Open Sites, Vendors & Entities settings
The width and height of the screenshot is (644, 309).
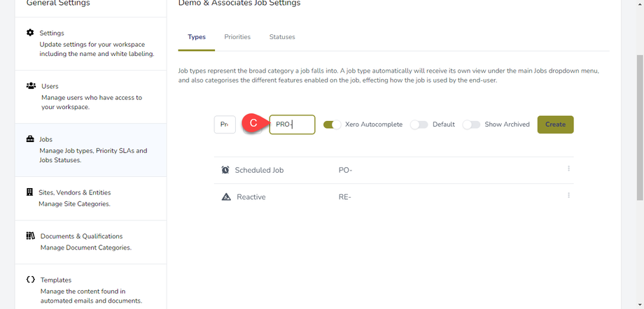tap(75, 192)
